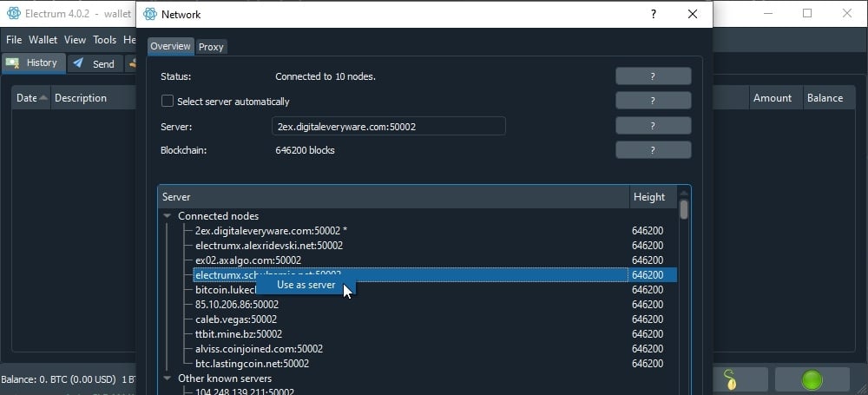The width and height of the screenshot is (868, 395).
Task: Click the help button beside Server field
Action: point(654,126)
